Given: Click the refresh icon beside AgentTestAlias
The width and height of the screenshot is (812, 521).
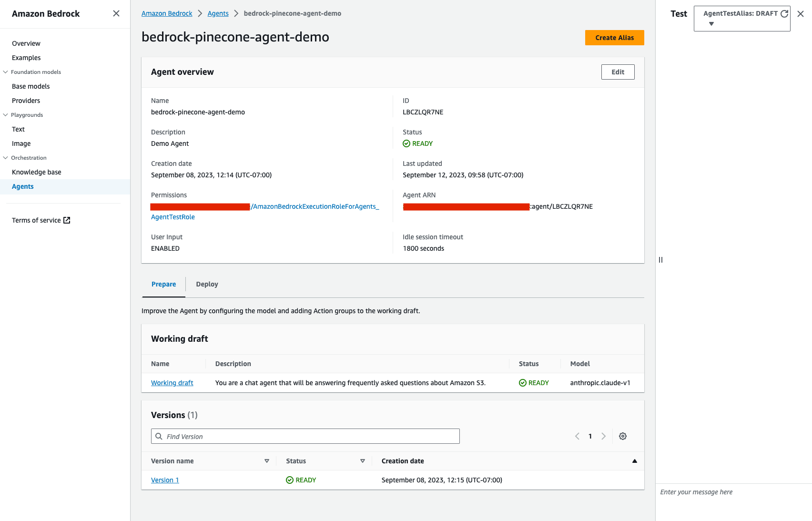Looking at the screenshot, I should coord(784,13).
